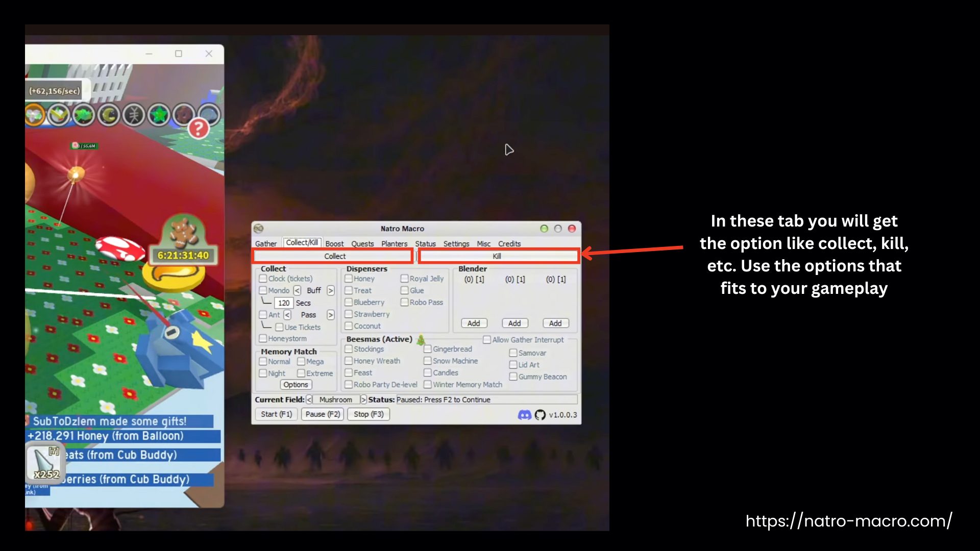
Task: Click the Mondo 120 Secs input field
Action: point(284,303)
